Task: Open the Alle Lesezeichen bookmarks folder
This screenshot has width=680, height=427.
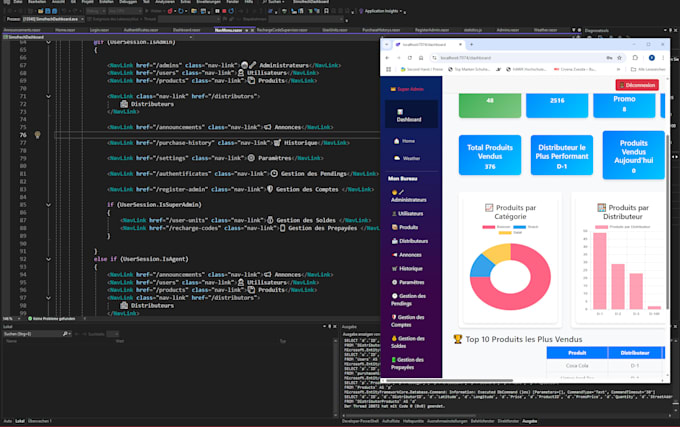Action: [x=648, y=69]
